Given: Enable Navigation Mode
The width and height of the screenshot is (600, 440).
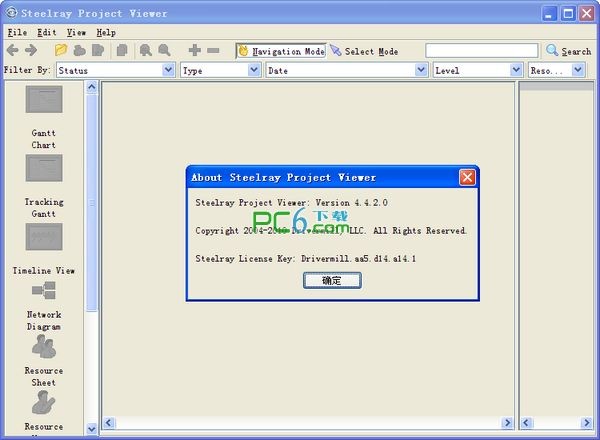Looking at the screenshot, I should pyautogui.click(x=281, y=51).
